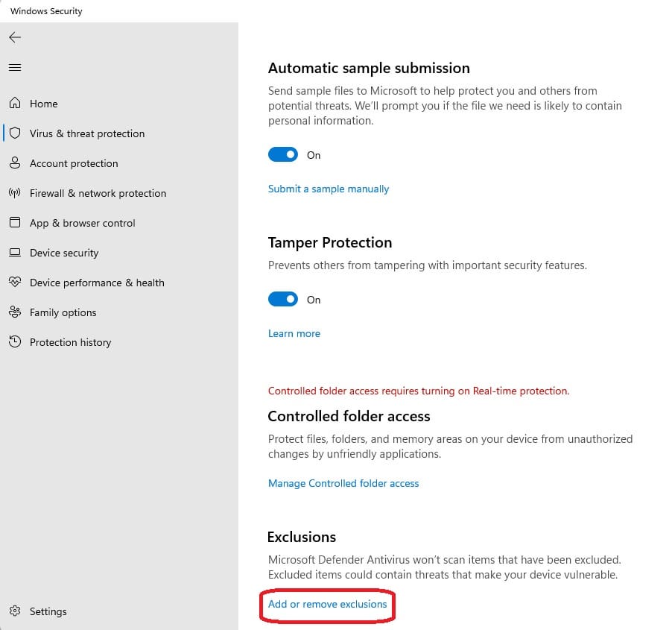
Task: Open Submit a sample manually link
Action: point(329,189)
